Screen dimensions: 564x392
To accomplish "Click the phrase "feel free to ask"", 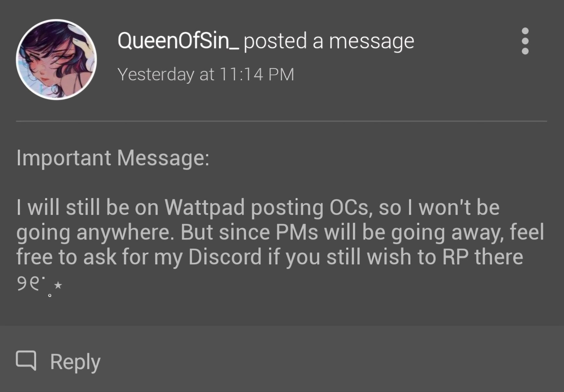I will coord(66,257).
